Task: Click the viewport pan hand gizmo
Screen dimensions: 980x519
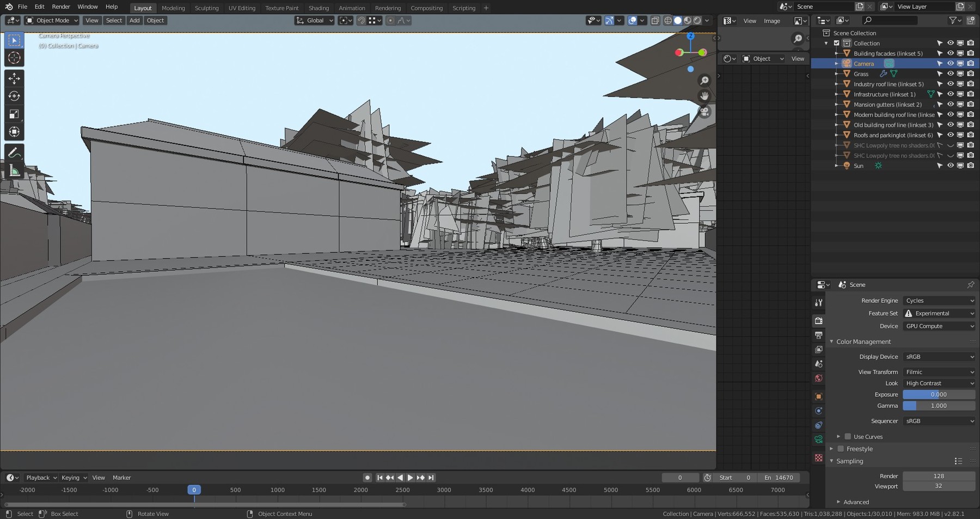Action: tap(705, 96)
